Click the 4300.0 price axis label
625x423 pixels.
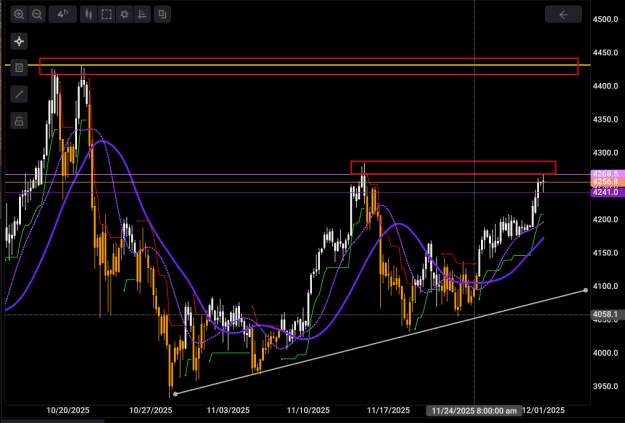[x=605, y=153]
